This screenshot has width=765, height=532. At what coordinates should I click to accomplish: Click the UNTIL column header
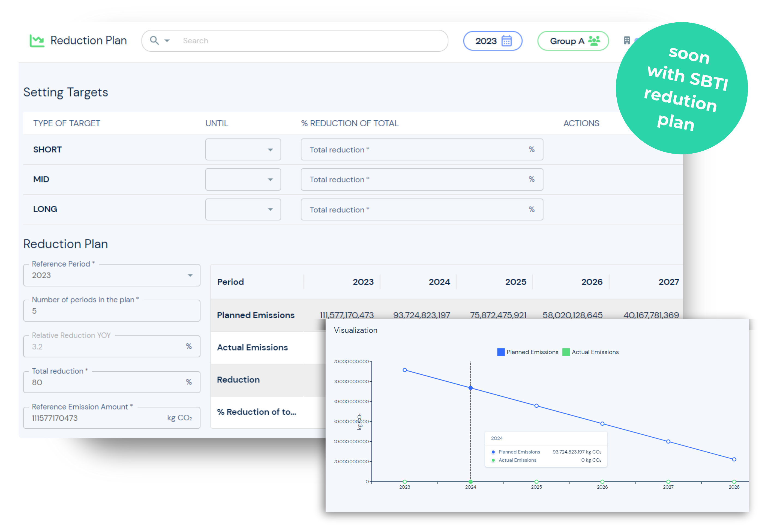[217, 123]
